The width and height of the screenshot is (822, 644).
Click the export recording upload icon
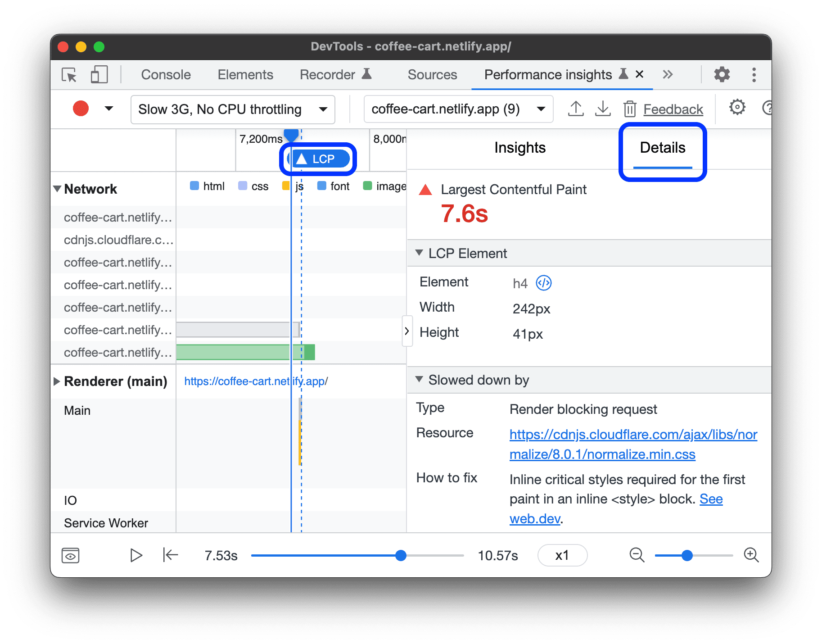pyautogui.click(x=576, y=109)
